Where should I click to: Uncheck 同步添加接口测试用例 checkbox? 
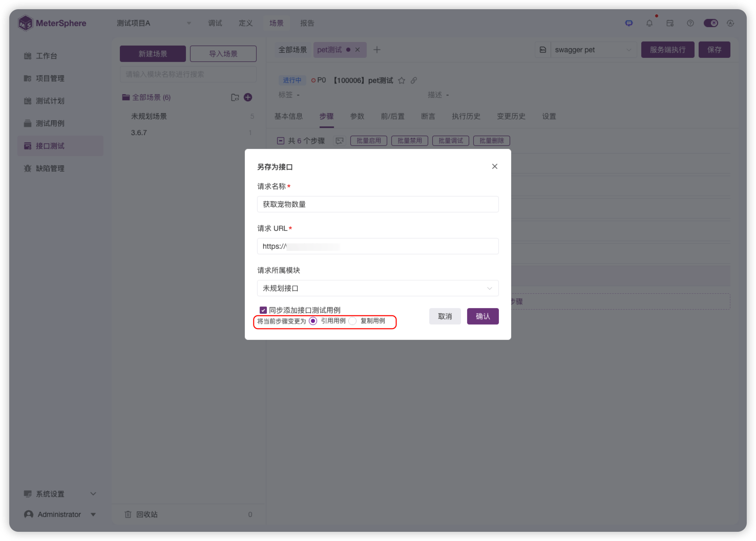pyautogui.click(x=263, y=310)
